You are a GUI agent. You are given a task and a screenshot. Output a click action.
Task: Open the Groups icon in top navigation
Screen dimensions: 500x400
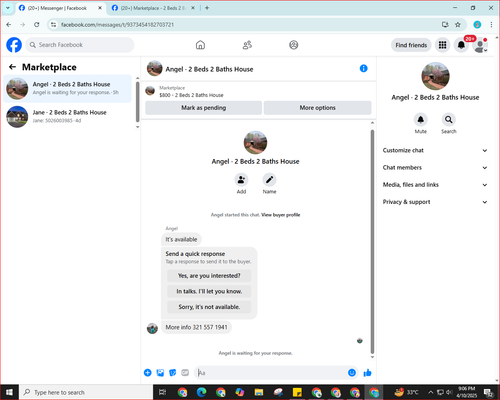point(294,45)
